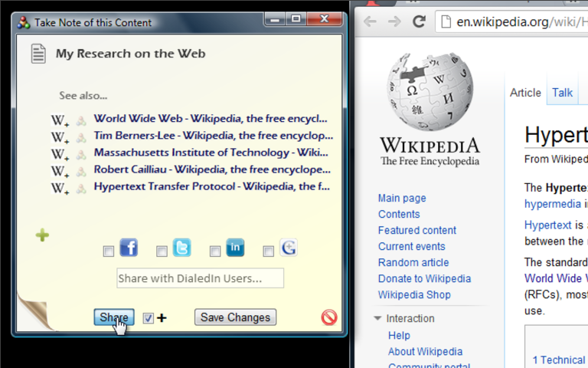Click the My Research on the Web title
The image size is (588, 368).
click(x=130, y=54)
